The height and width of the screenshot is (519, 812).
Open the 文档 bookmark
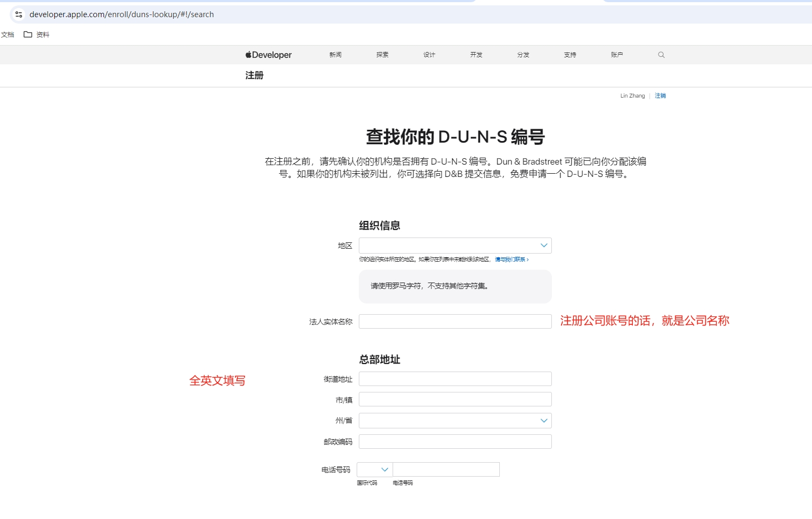pyautogui.click(x=8, y=34)
